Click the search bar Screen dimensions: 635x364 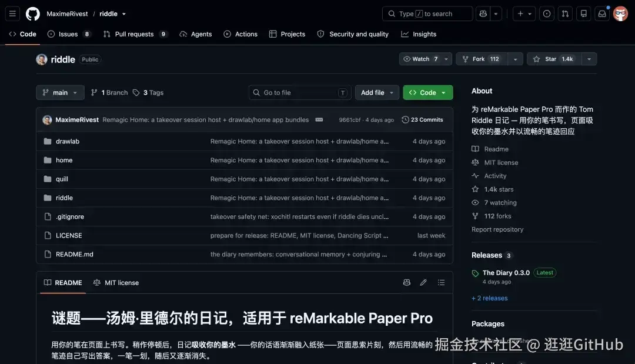(x=427, y=14)
